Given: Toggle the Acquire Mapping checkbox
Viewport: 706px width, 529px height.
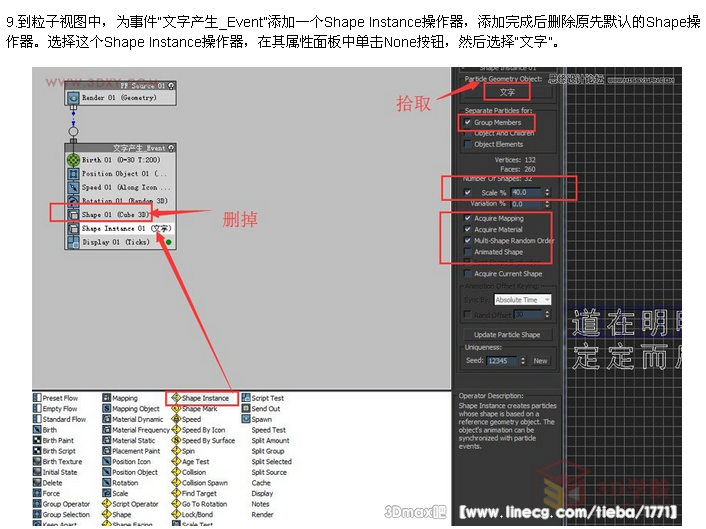Looking at the screenshot, I should coord(468,218).
